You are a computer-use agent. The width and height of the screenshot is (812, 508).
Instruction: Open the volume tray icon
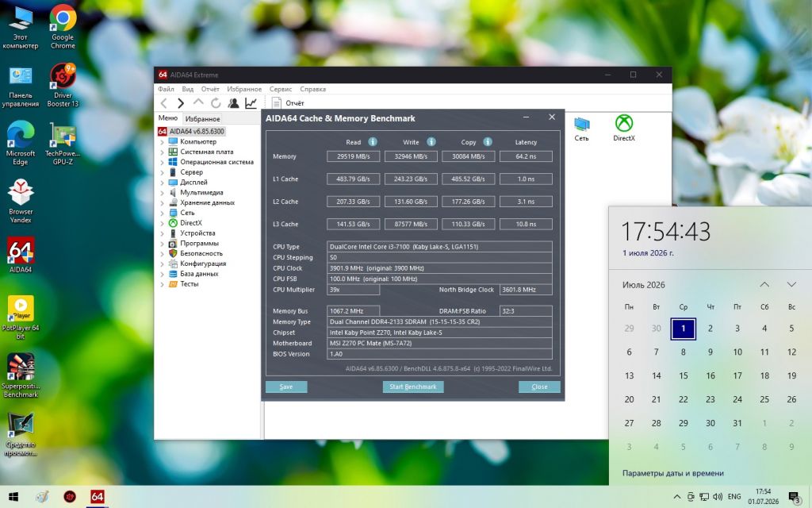[x=717, y=497]
